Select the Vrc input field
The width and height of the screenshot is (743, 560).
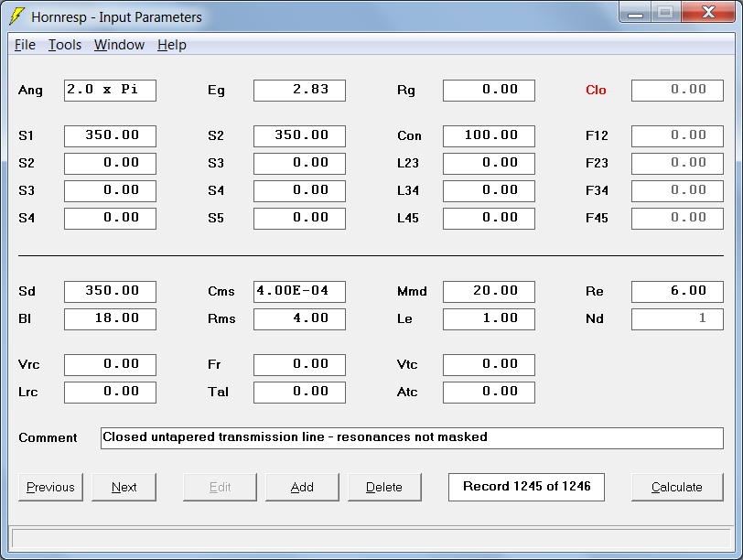pyautogui.click(x=110, y=365)
